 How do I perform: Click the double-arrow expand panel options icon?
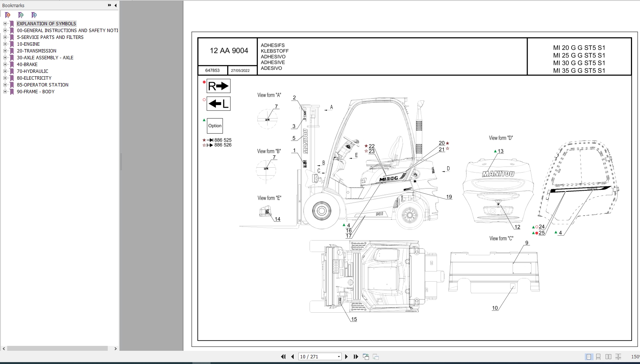109,5
